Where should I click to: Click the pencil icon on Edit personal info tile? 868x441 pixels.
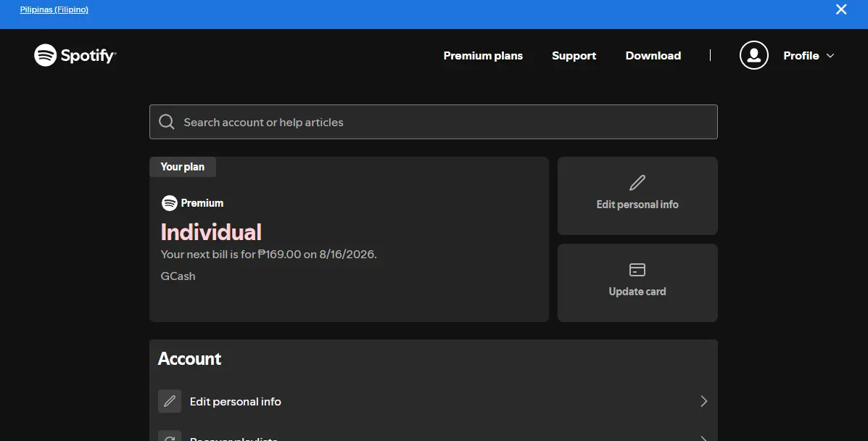tap(637, 183)
